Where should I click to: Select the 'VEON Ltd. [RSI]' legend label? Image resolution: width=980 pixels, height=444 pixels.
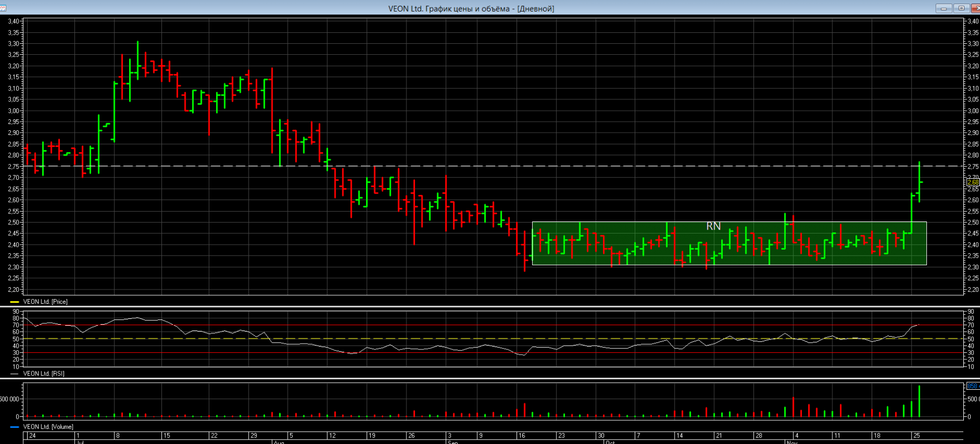[44, 374]
